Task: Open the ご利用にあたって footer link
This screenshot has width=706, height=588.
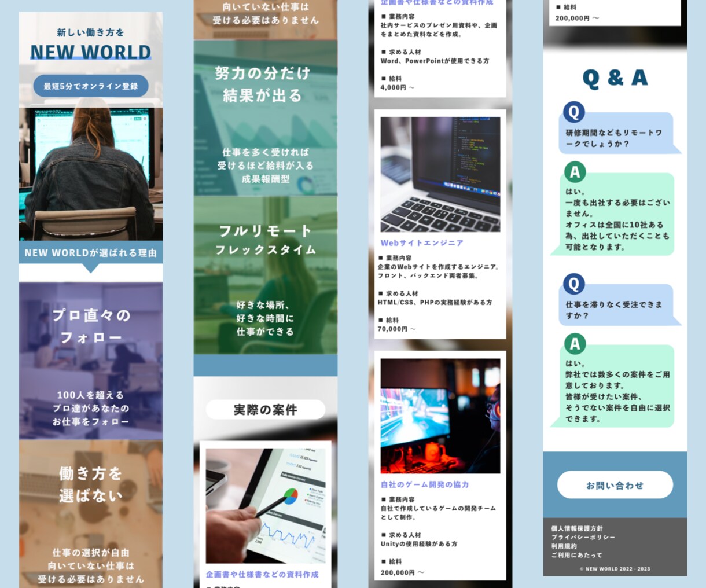Action: [x=576, y=555]
